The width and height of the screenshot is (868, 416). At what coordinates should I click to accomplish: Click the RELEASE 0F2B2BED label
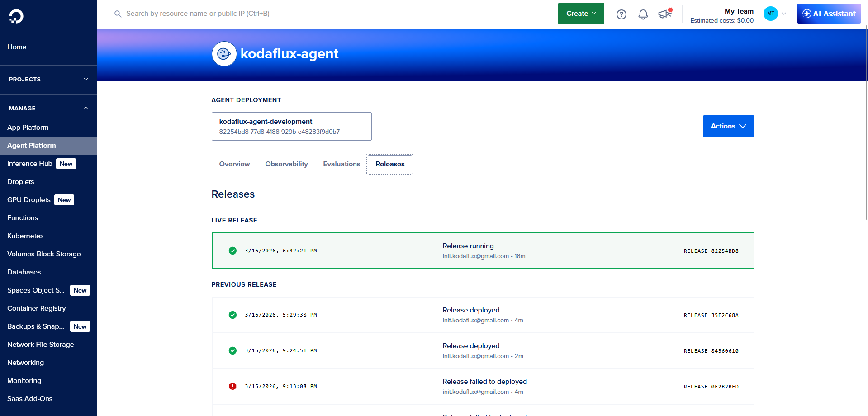coord(711,387)
